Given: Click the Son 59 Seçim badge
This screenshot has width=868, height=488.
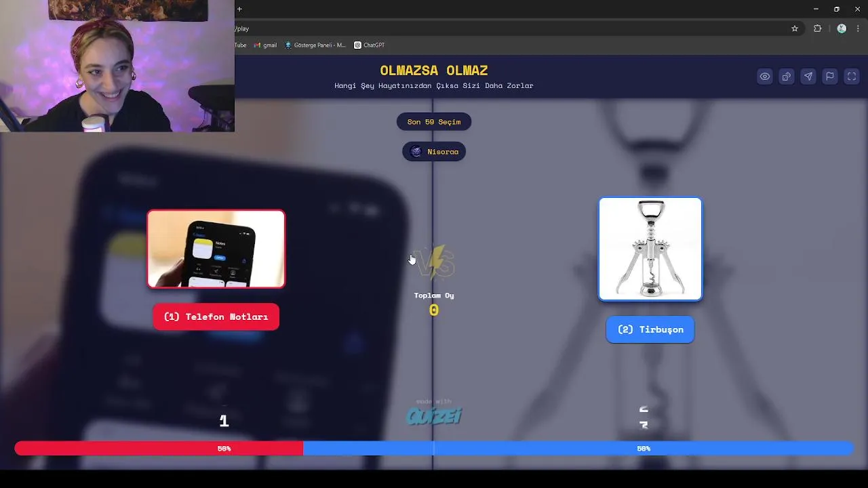Looking at the screenshot, I should [434, 122].
